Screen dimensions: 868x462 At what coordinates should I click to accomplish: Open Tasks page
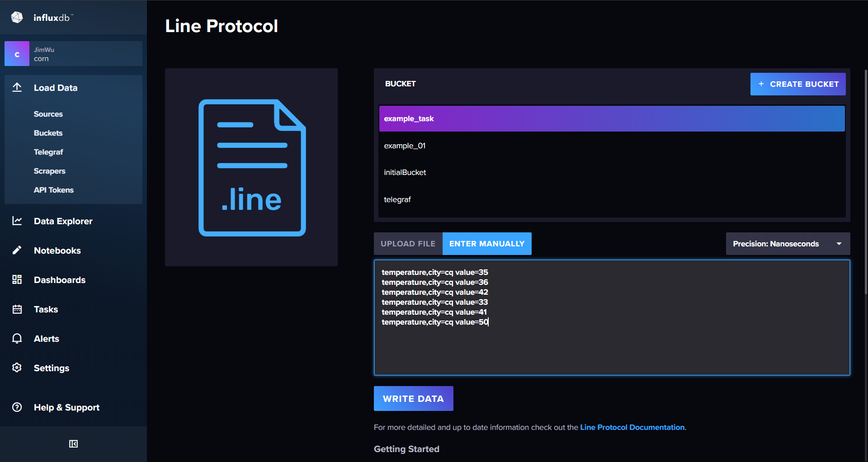click(46, 309)
